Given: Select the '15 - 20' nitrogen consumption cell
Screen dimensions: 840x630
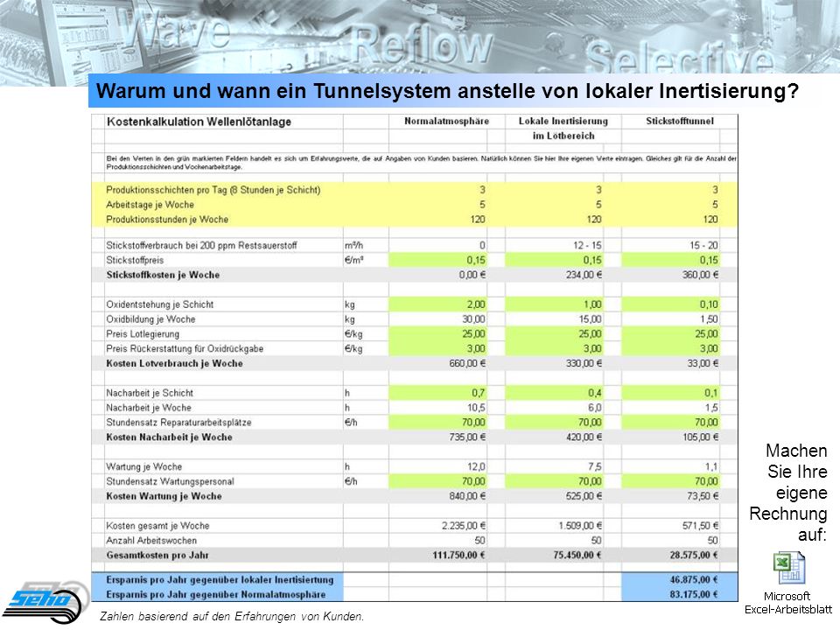Looking at the screenshot, I should click(703, 245).
